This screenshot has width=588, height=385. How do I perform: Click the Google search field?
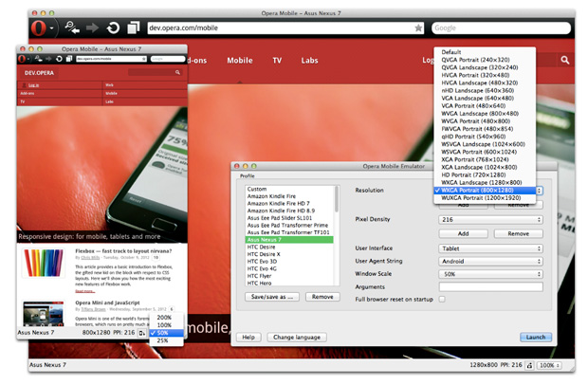click(501, 27)
